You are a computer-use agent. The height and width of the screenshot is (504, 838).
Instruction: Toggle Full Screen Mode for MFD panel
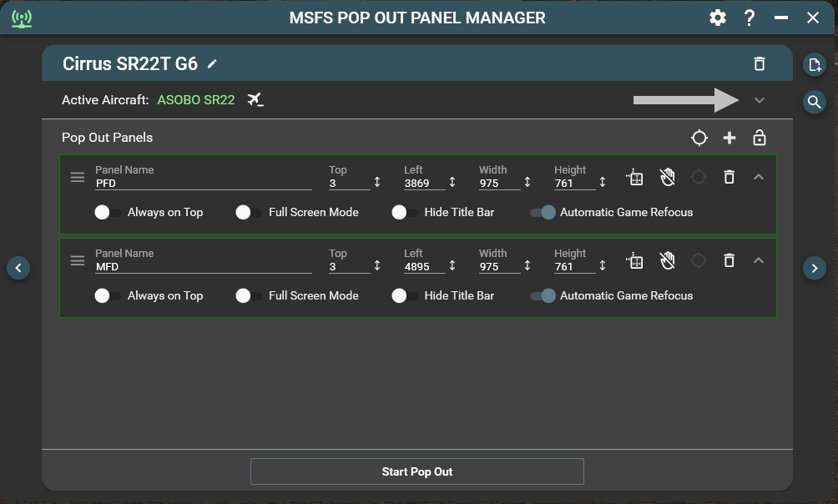249,295
